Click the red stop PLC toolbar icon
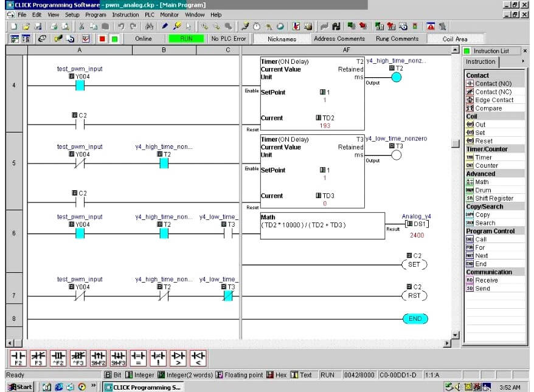The image size is (534, 392). pyautogui.click(x=102, y=39)
